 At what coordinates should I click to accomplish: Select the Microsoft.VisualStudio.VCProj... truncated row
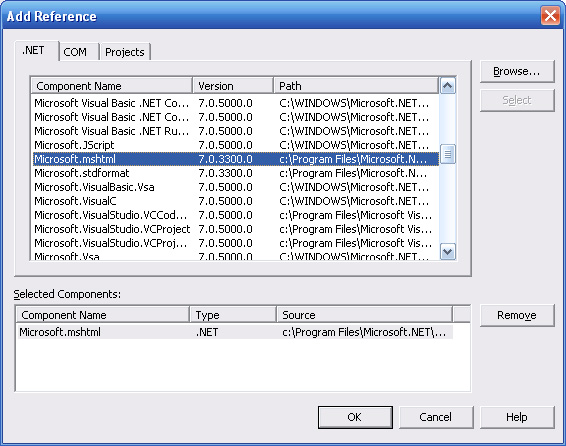(x=236, y=243)
